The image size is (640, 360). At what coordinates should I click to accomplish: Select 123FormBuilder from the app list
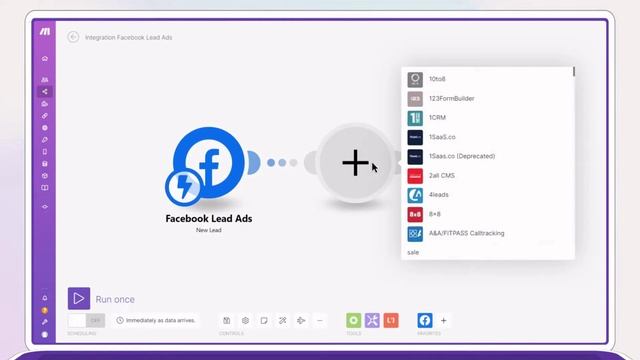pyautogui.click(x=487, y=98)
